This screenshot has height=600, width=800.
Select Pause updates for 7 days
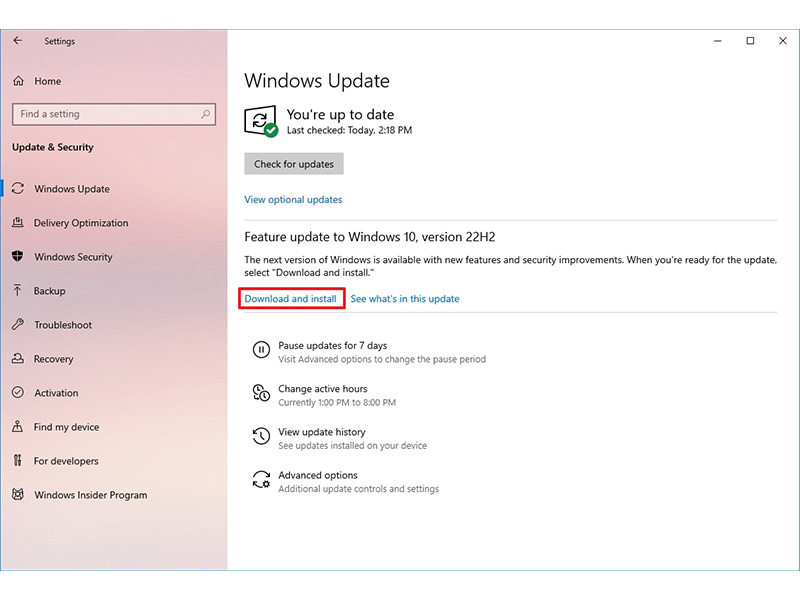[333, 345]
